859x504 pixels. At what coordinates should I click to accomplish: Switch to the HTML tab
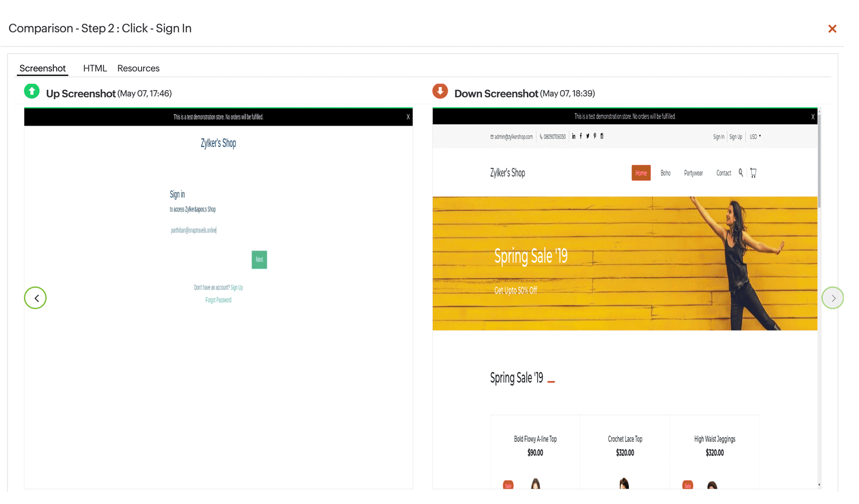coord(94,68)
